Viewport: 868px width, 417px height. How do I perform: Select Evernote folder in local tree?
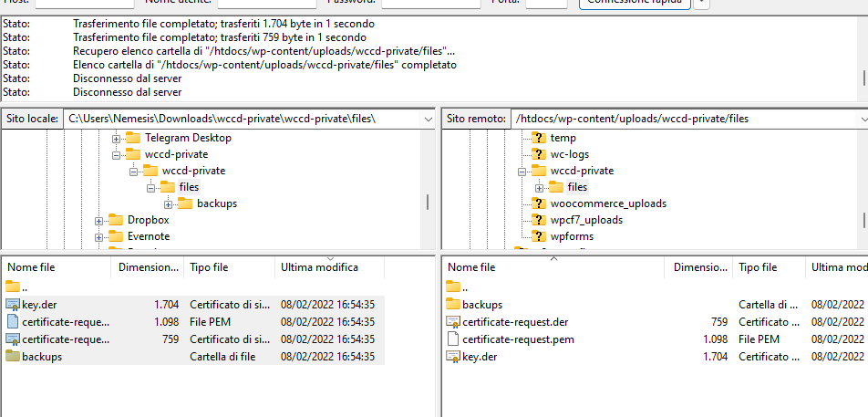click(x=149, y=236)
